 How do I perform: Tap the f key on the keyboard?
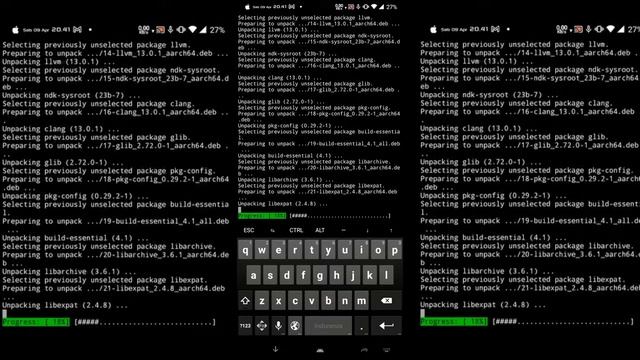[x=303, y=275]
